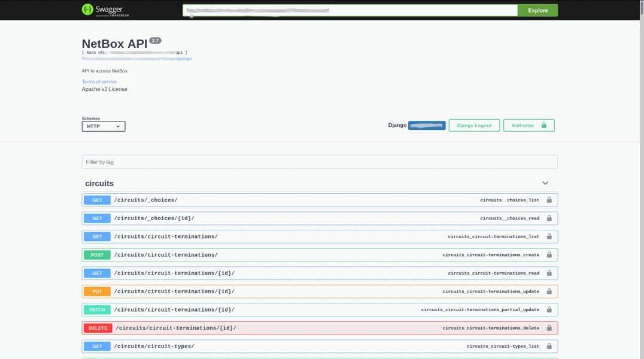Click lock on circuits_circuit-terminations_read row

(x=549, y=273)
